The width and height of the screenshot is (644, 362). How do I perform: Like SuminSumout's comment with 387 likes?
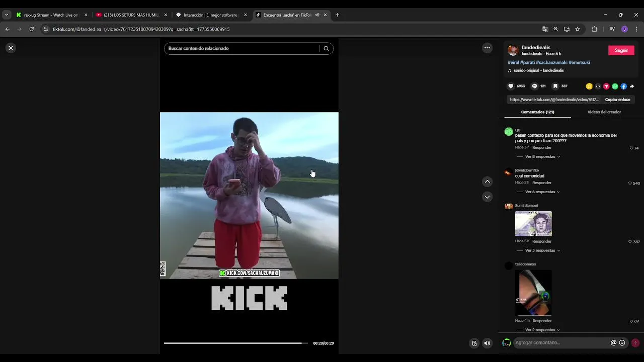(630, 242)
